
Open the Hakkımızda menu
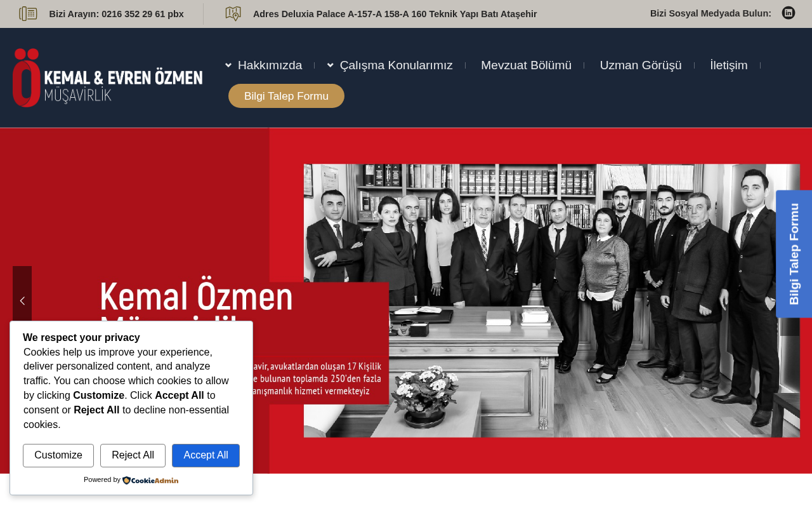[x=270, y=65]
